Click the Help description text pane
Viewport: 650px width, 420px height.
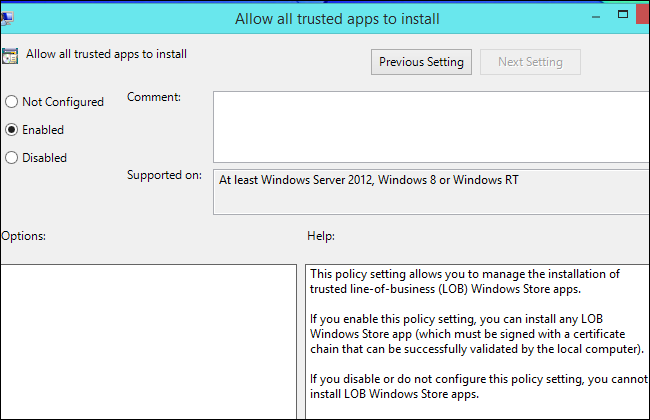click(476, 342)
